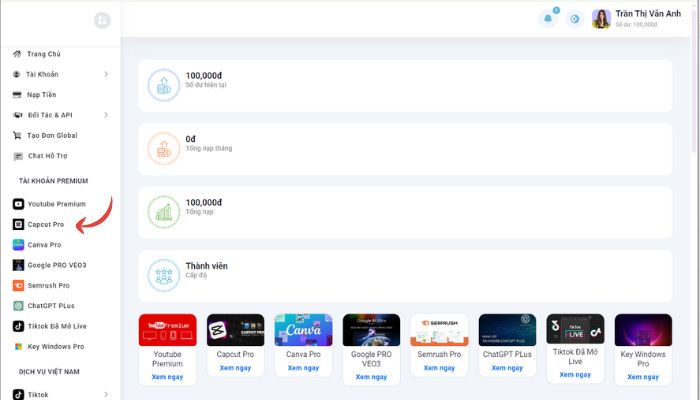Click Xem ngay under Youtube Premium card
700x400 pixels.
(167, 377)
